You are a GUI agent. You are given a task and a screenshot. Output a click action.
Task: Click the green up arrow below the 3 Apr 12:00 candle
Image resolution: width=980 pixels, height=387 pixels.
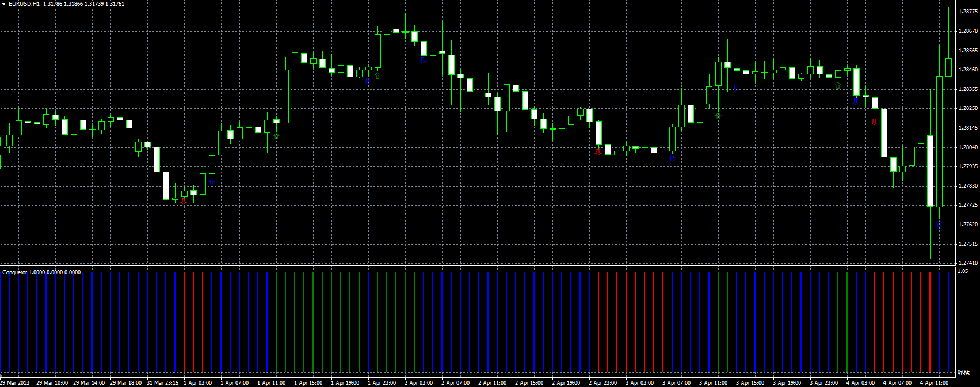click(x=718, y=116)
